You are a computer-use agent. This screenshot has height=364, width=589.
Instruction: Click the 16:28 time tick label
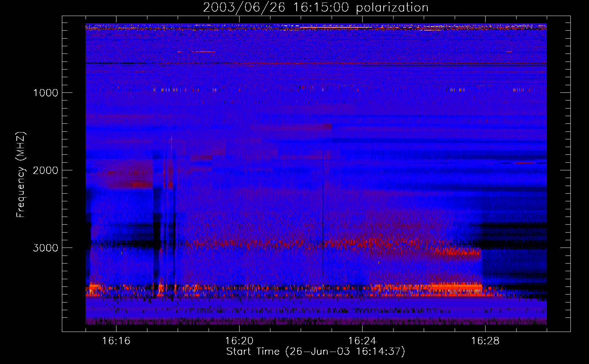pos(485,341)
